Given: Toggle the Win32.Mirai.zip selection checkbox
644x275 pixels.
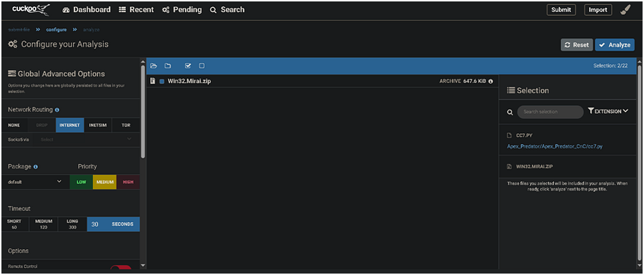Looking at the screenshot, I should 162,82.
